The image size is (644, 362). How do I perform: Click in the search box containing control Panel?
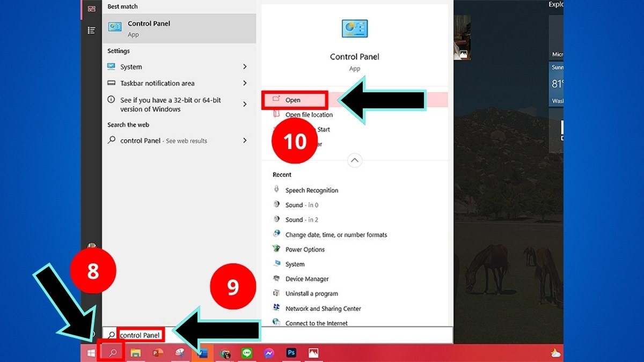(x=278, y=335)
